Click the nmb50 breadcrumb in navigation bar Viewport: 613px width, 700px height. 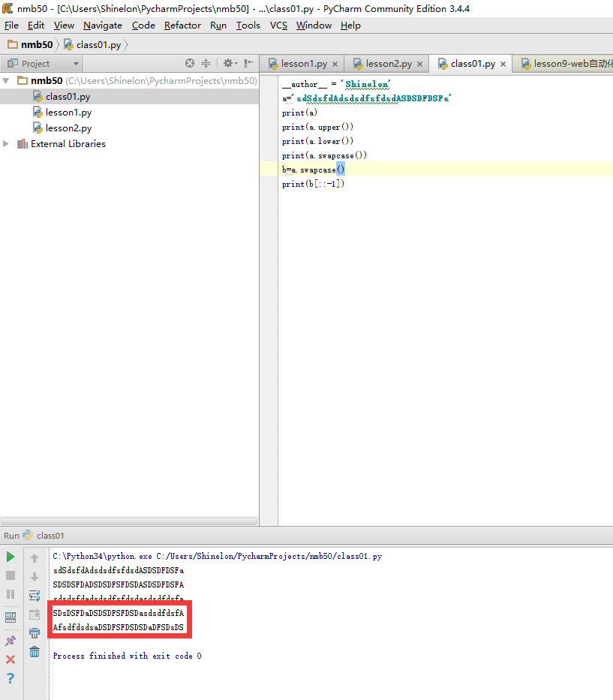[36, 44]
